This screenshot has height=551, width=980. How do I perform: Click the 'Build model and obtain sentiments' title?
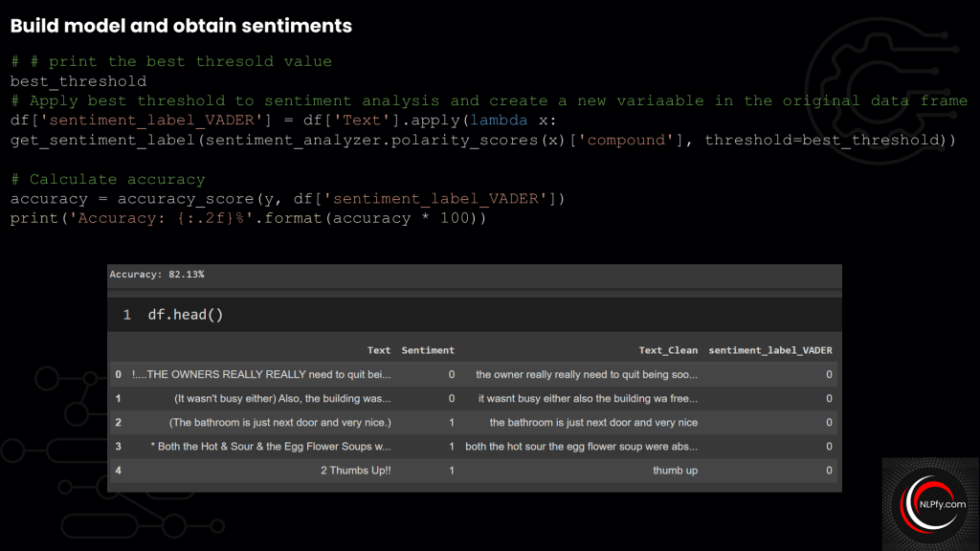(181, 26)
